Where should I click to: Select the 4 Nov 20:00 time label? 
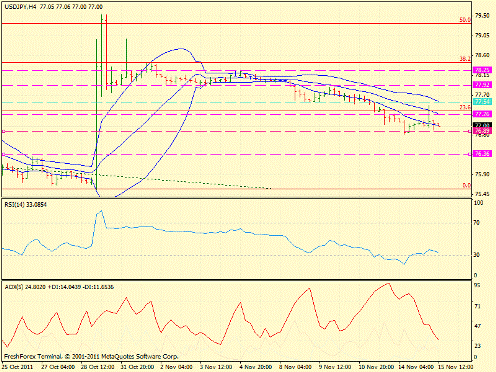pyautogui.click(x=256, y=367)
